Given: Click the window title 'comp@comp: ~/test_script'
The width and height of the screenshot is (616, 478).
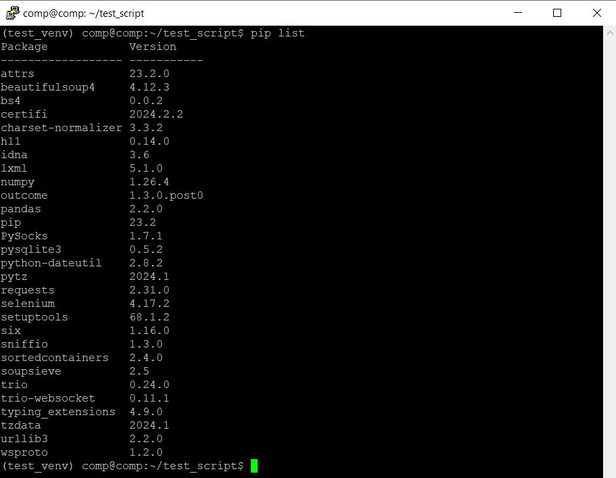Looking at the screenshot, I should (x=83, y=13).
